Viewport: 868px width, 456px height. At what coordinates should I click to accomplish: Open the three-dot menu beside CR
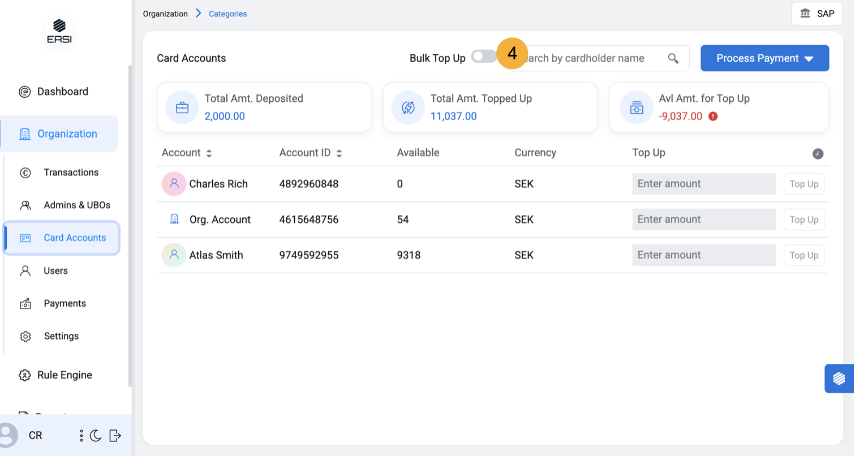[81, 436]
